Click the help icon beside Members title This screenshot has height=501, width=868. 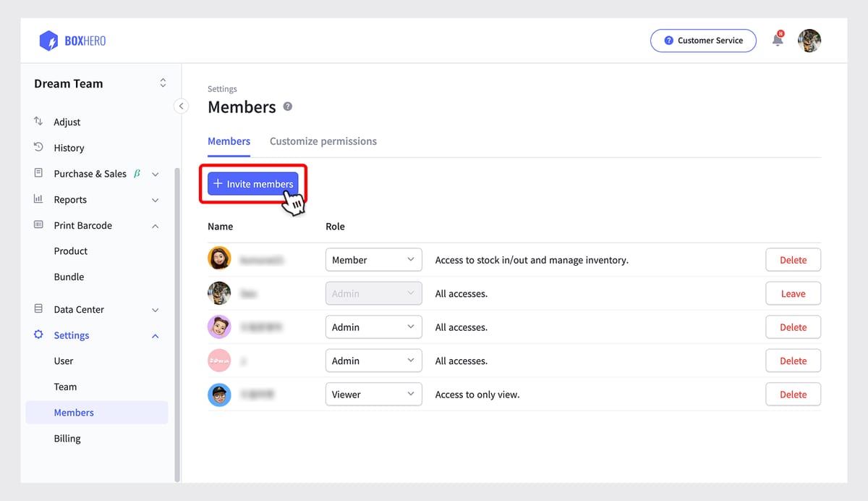click(288, 107)
